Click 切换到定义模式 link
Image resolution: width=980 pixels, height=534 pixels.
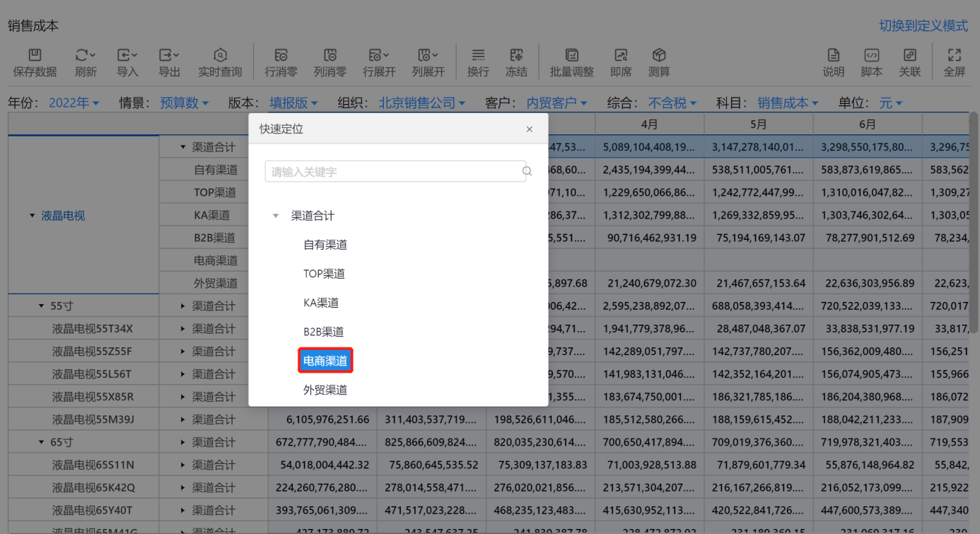click(923, 25)
